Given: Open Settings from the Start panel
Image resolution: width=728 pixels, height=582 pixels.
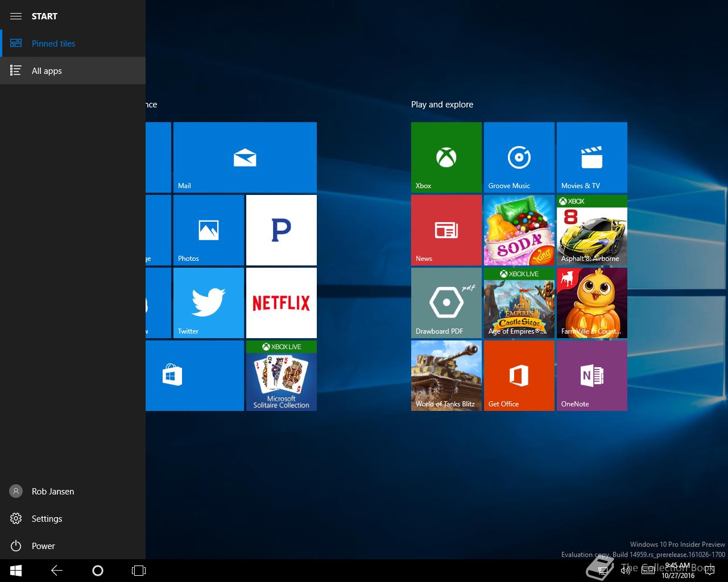Looking at the screenshot, I should pos(73,518).
